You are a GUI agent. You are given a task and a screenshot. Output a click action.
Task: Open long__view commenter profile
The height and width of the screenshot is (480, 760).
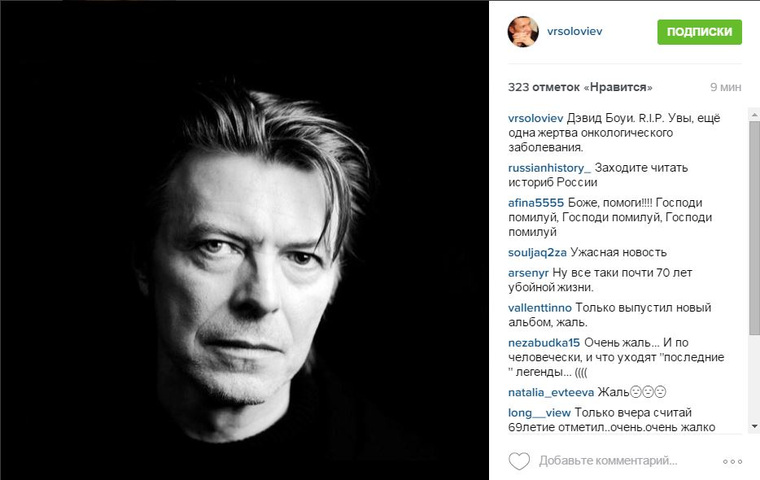(539, 413)
